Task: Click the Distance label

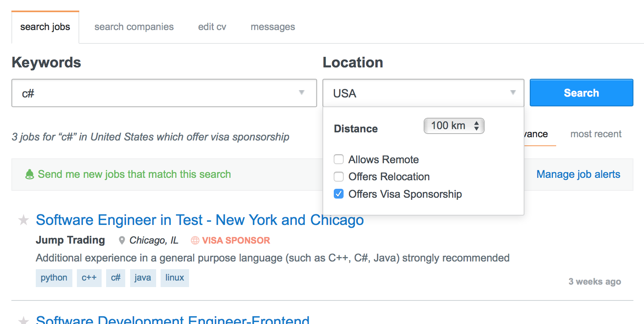Action: click(x=356, y=129)
